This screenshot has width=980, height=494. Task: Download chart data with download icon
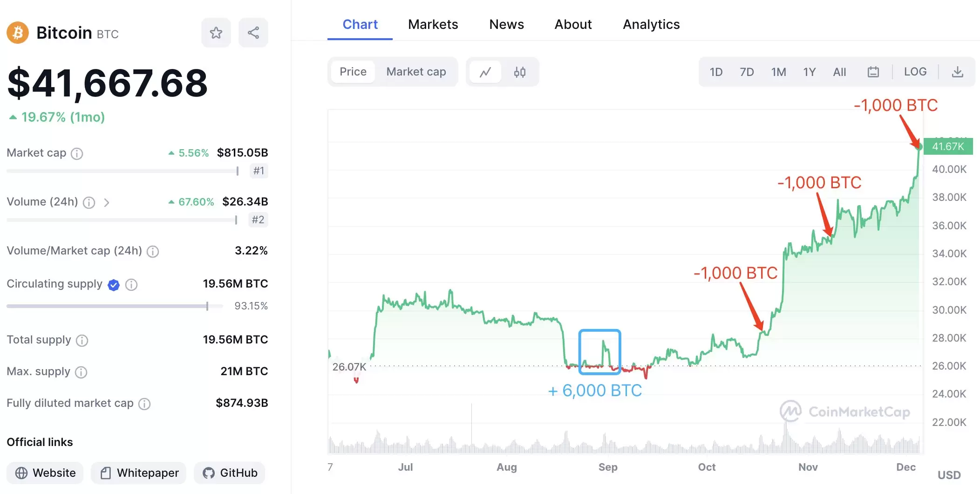958,72
